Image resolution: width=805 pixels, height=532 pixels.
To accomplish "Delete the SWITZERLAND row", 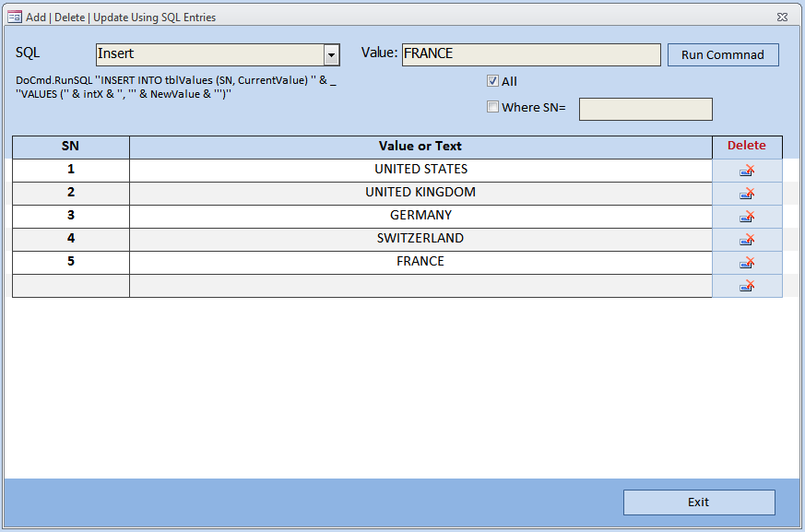I will pos(747,240).
